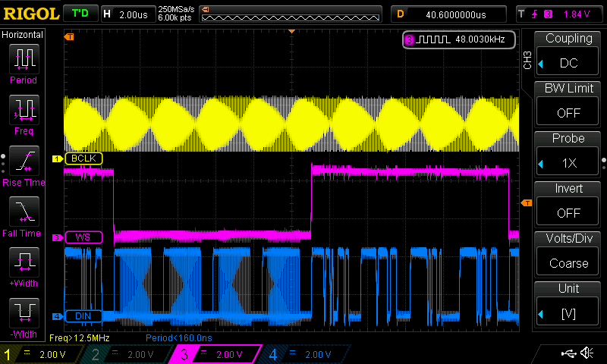Click the channel 1 ground marker
Screen dimensions: 607x364
[x=58, y=158]
